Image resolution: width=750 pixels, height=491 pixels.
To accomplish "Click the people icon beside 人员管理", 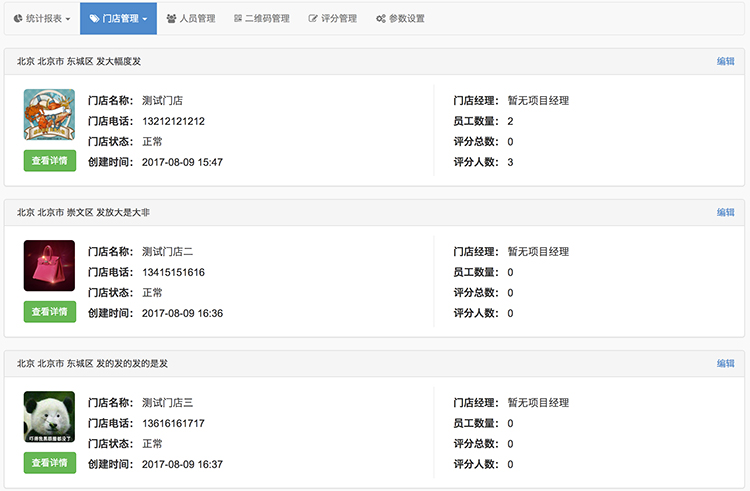I will tap(171, 19).
